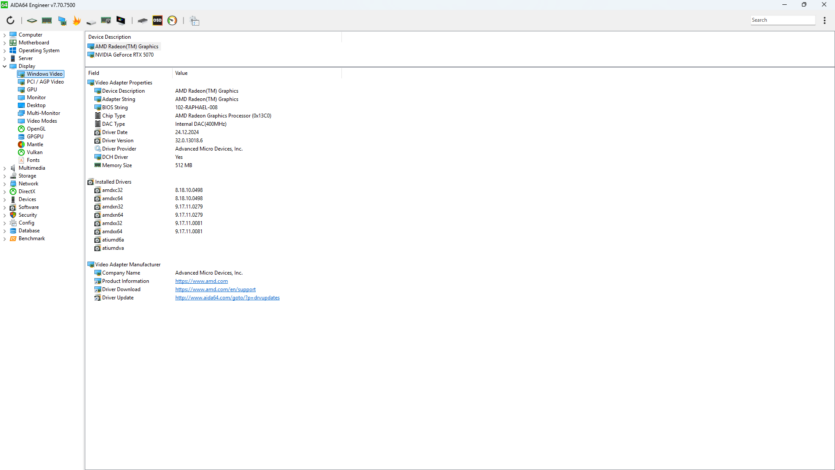Open the gauge-shaped toolbar icon

click(172, 20)
